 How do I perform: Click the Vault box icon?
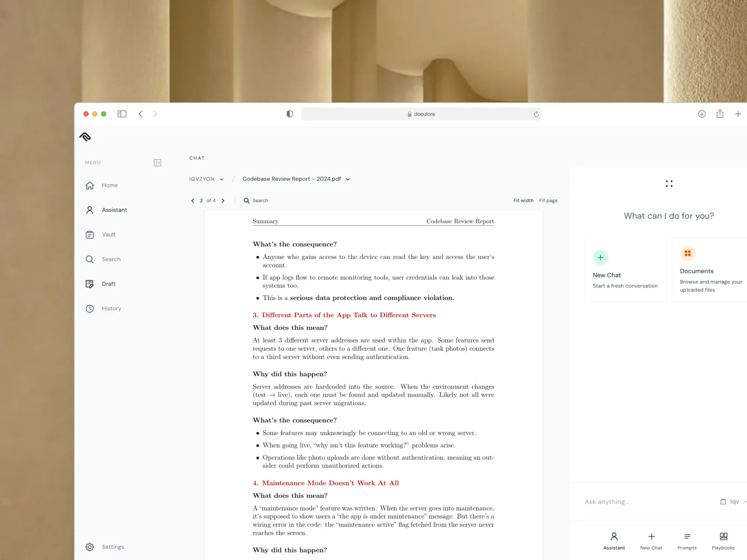coord(90,235)
